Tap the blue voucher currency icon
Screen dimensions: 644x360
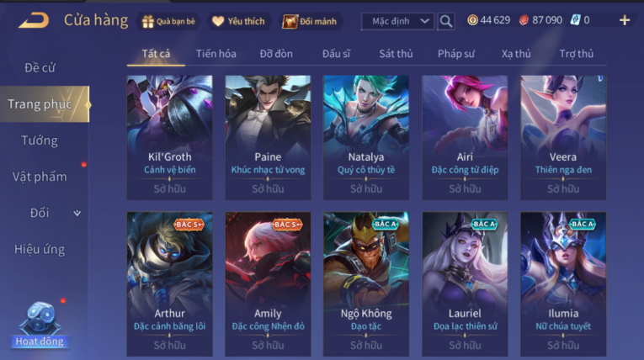(x=576, y=19)
